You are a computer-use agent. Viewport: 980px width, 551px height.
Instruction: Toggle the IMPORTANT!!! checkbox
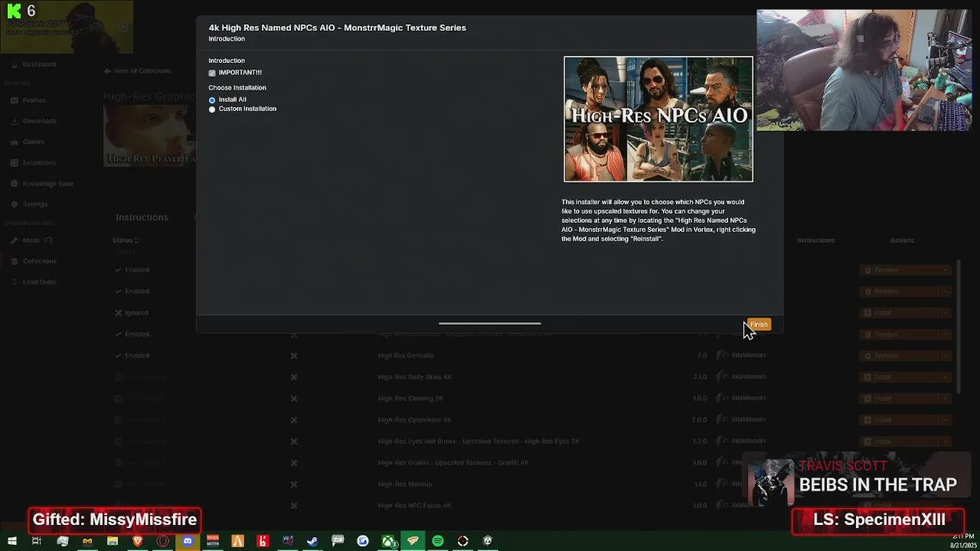point(212,73)
